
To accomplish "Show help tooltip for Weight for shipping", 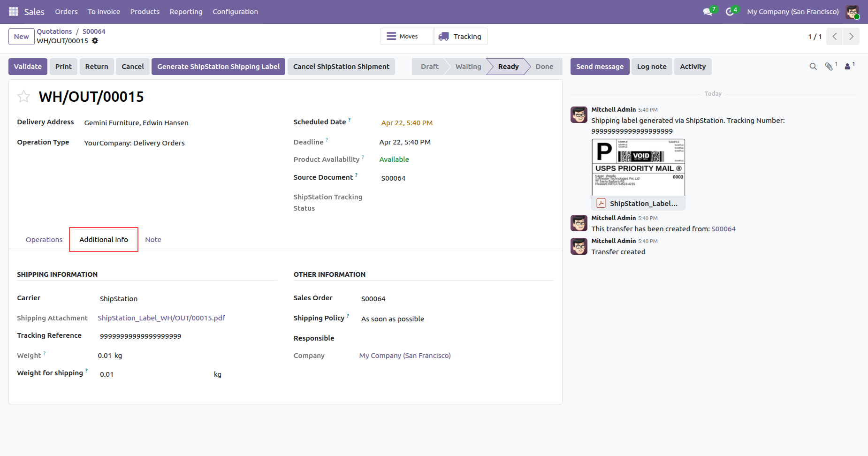I will [x=86, y=371].
